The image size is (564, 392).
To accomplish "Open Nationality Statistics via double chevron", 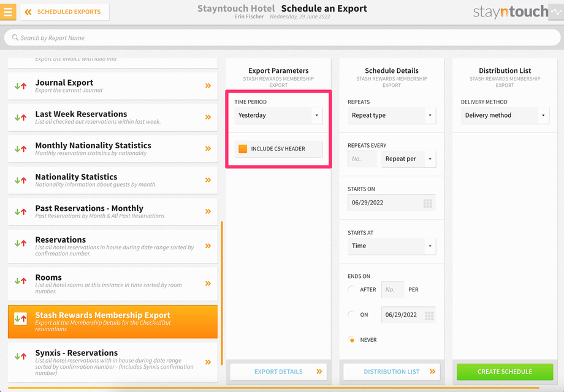I will pos(208,179).
